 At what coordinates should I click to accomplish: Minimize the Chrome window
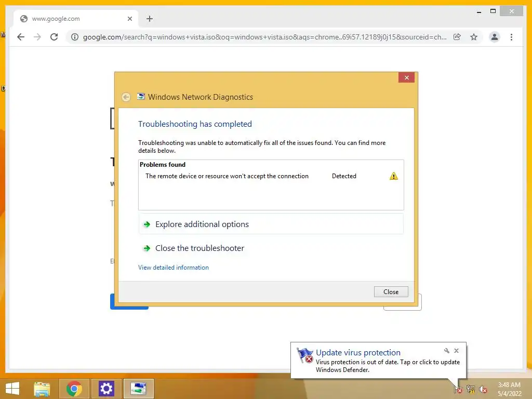click(x=479, y=11)
